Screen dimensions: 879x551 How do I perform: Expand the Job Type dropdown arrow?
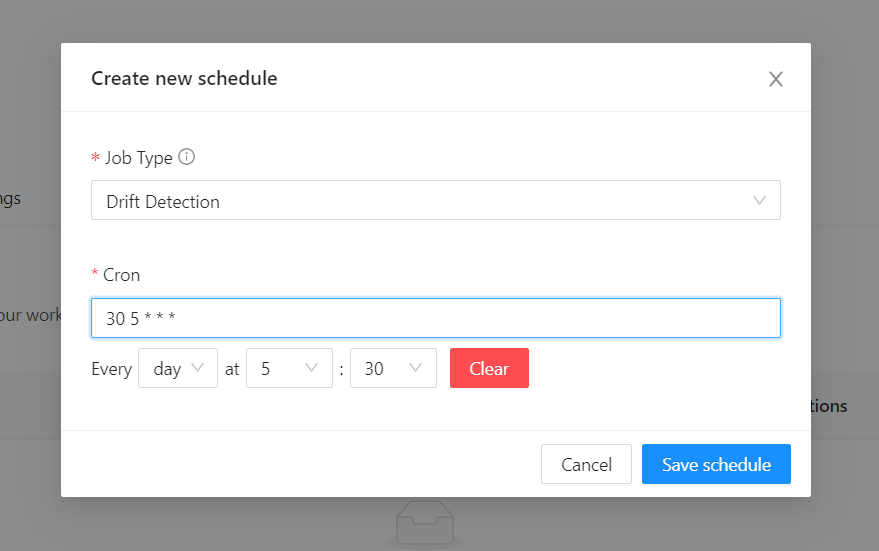759,201
